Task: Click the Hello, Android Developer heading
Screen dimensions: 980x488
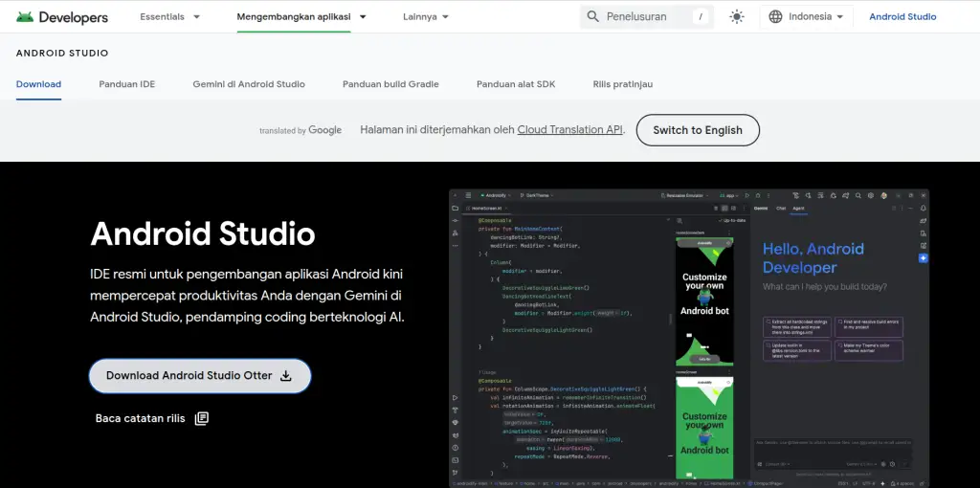Action: point(813,258)
